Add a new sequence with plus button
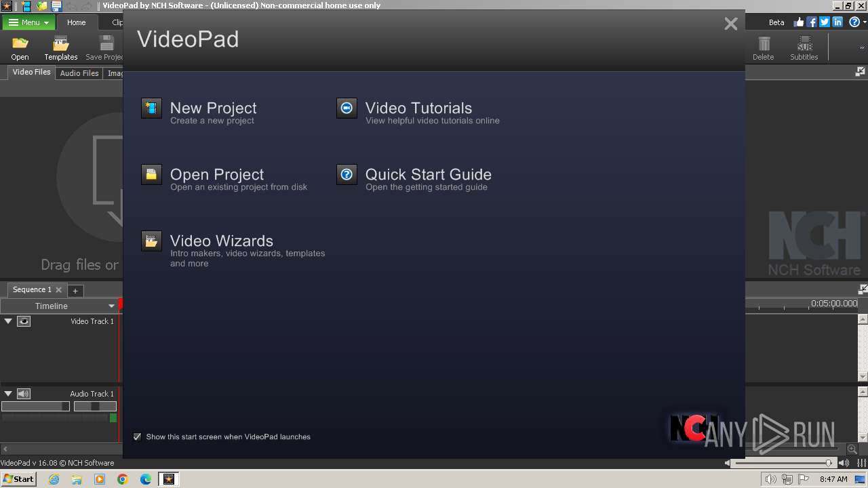Screen dimensions: 868x488 tap(75, 291)
